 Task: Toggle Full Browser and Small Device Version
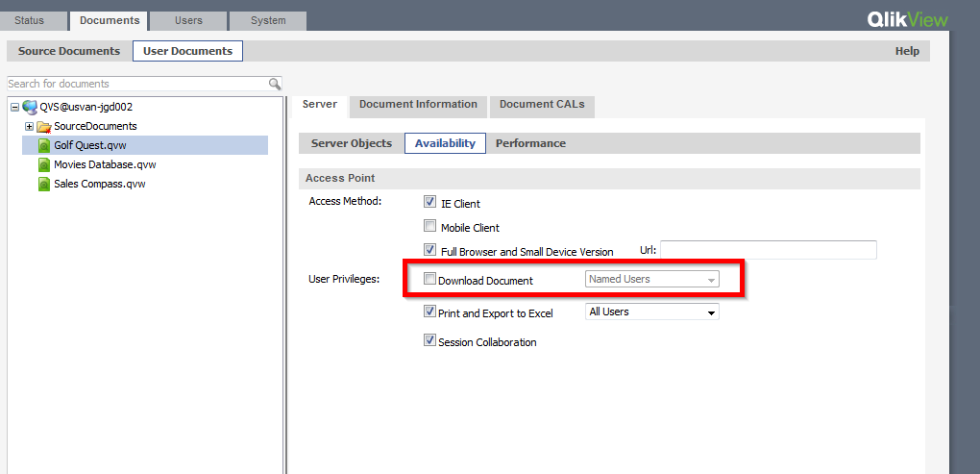point(429,250)
